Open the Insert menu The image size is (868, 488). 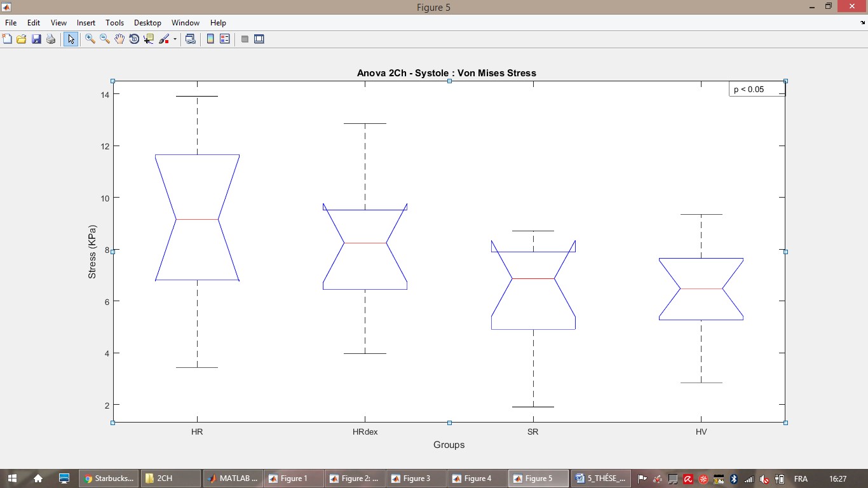86,23
